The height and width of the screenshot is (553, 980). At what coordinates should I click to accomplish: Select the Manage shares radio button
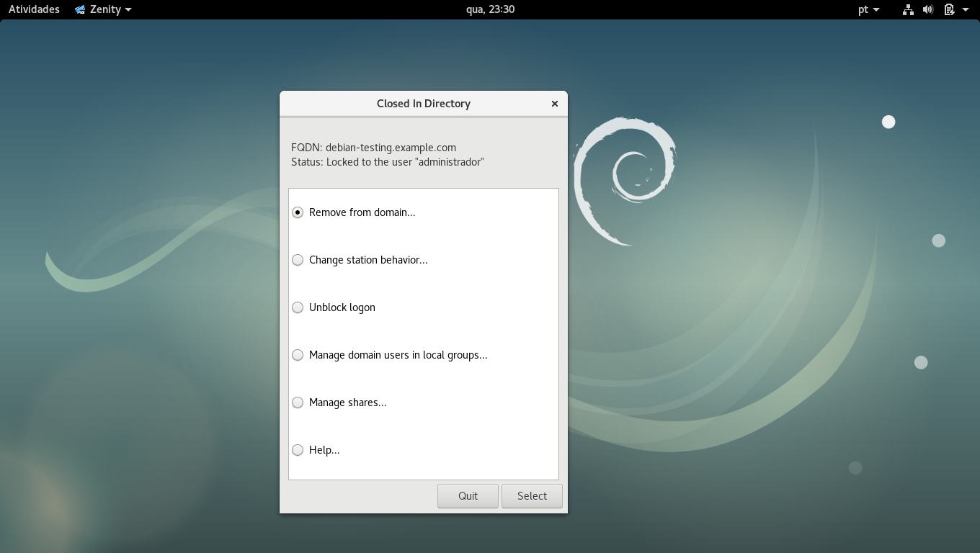coord(298,403)
